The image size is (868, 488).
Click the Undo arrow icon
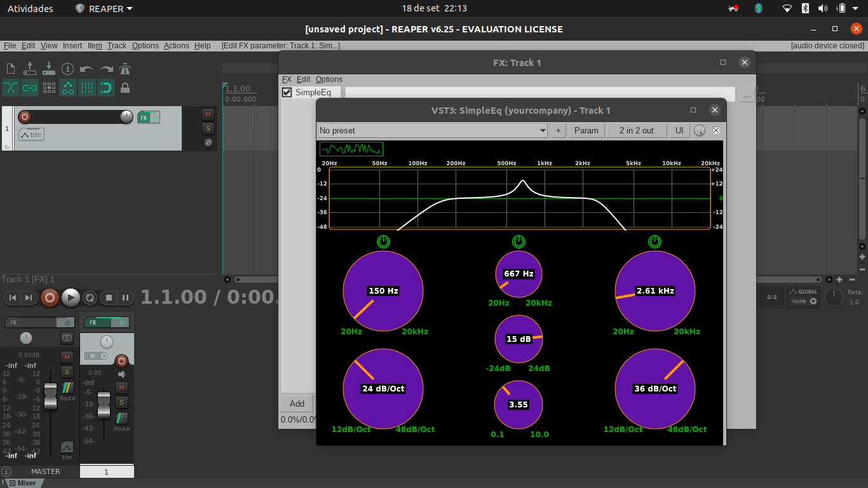87,69
